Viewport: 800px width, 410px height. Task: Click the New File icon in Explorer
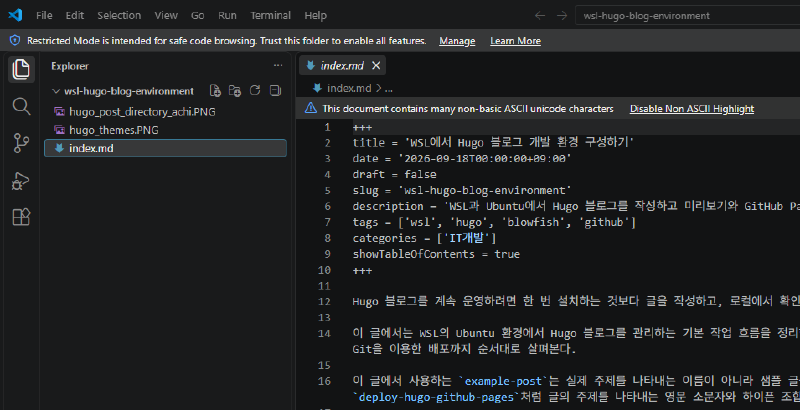(x=215, y=91)
